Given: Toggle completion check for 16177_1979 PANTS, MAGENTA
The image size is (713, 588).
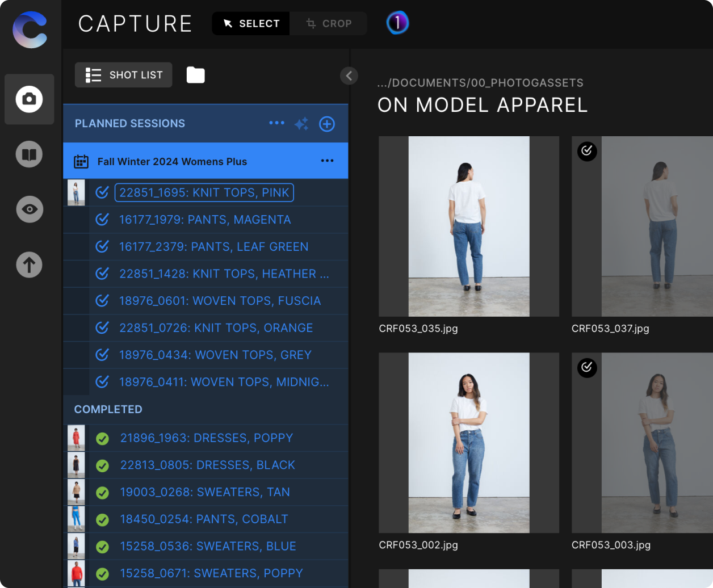Looking at the screenshot, I should click(102, 220).
